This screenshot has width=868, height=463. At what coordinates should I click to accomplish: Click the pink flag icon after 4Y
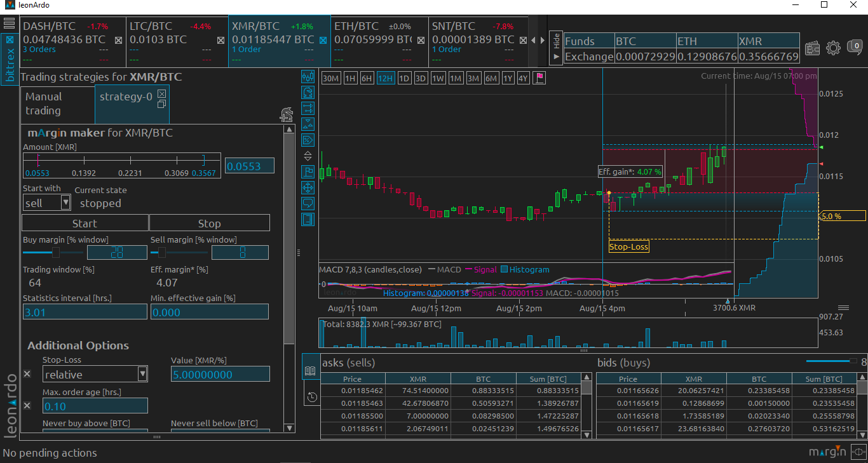(539, 78)
